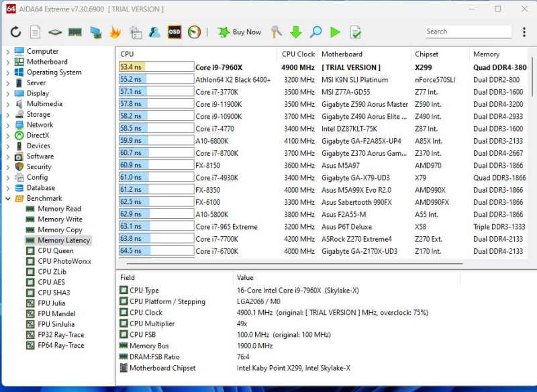Image resolution: width=537 pixels, height=392 pixels.
Task: Open Memory Write benchmark
Action: tap(60, 219)
